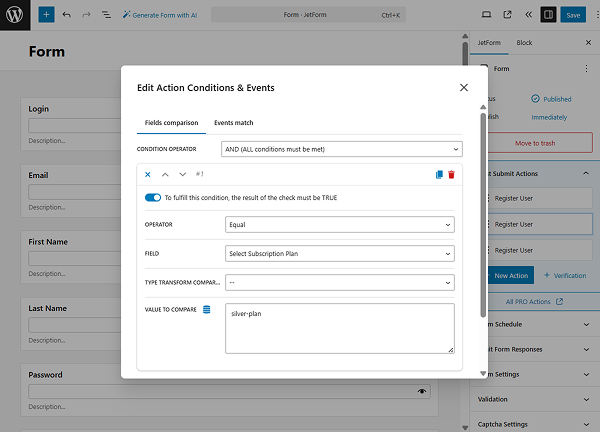This screenshot has height=432, width=600.
Task: Open the Operator dropdown set to Equal
Action: point(340,225)
